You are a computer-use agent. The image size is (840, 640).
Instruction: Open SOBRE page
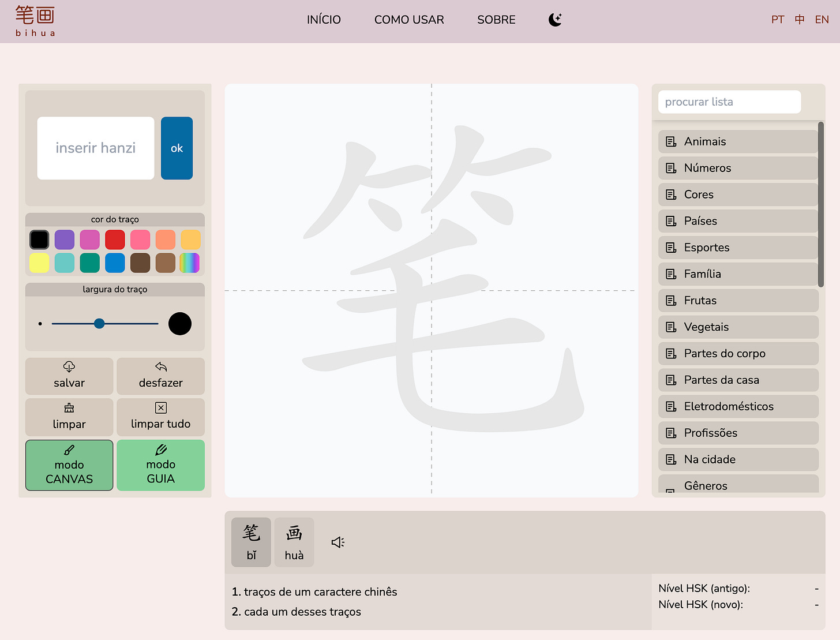[496, 20]
